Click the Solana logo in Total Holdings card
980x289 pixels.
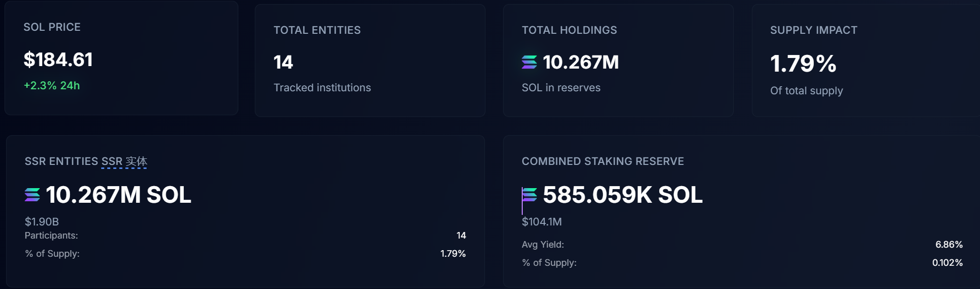529,62
